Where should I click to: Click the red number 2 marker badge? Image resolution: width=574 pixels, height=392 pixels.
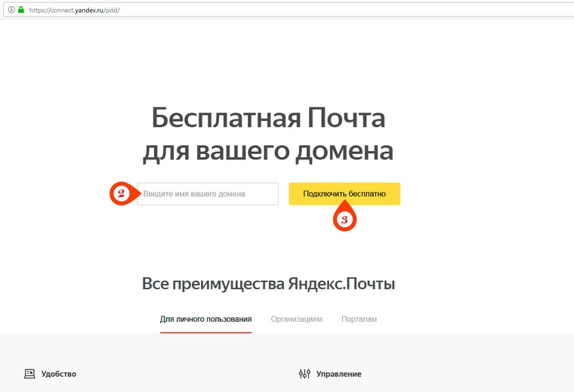121,193
